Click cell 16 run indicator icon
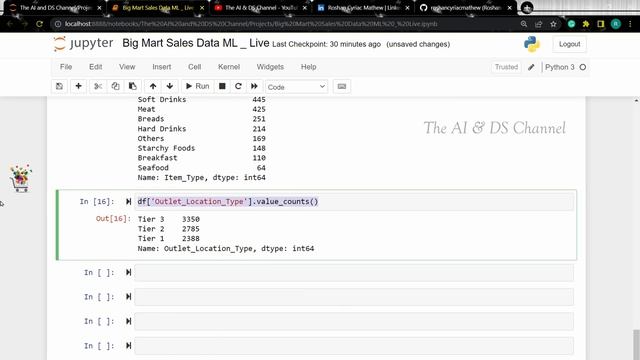This screenshot has width=640, height=360. pyautogui.click(x=129, y=202)
